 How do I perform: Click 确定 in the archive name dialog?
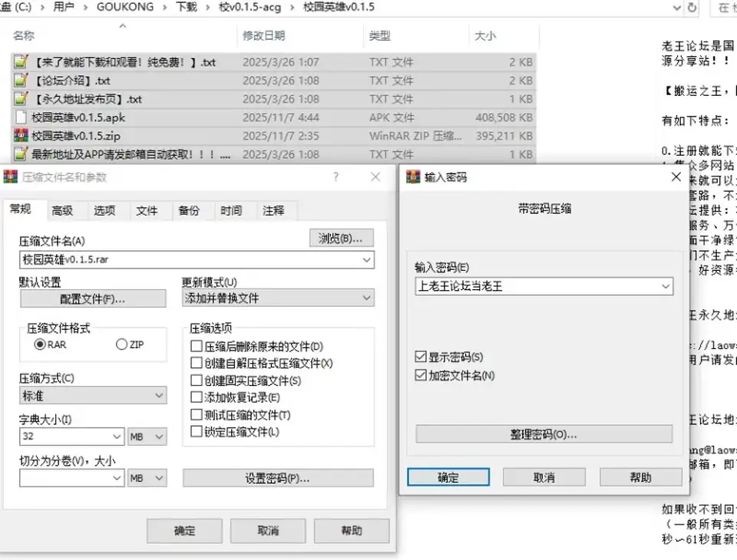point(184,531)
